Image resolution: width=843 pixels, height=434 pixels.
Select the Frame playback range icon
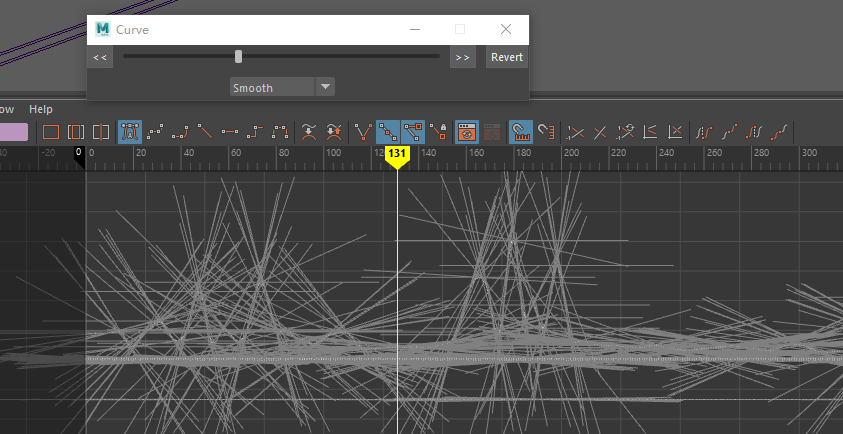75,131
